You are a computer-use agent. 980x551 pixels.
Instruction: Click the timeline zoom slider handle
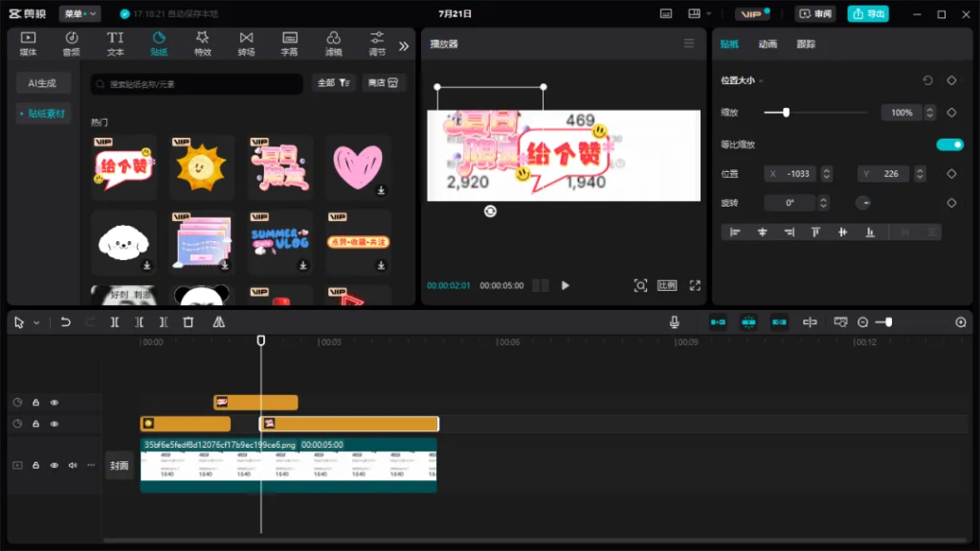888,322
